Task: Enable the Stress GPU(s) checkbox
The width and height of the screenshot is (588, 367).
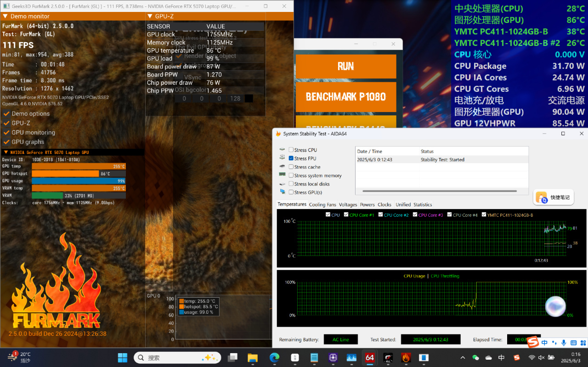Action: (x=291, y=192)
